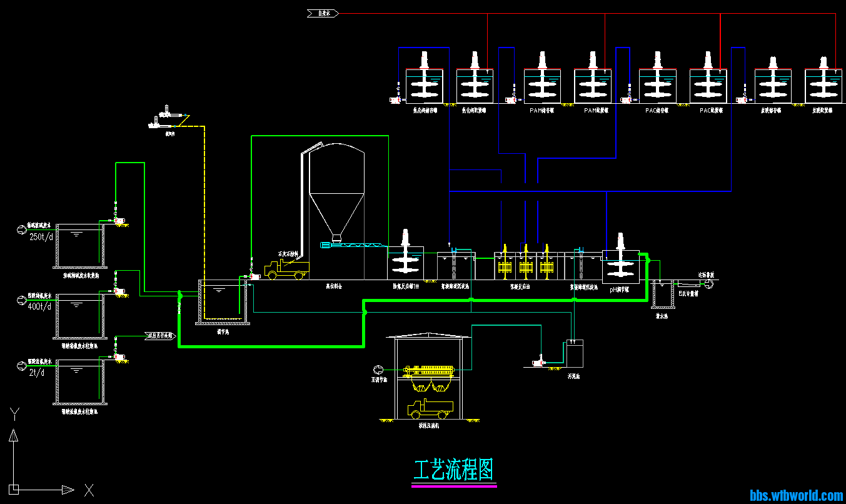Click the 2t/d flow rate label

(x=37, y=373)
